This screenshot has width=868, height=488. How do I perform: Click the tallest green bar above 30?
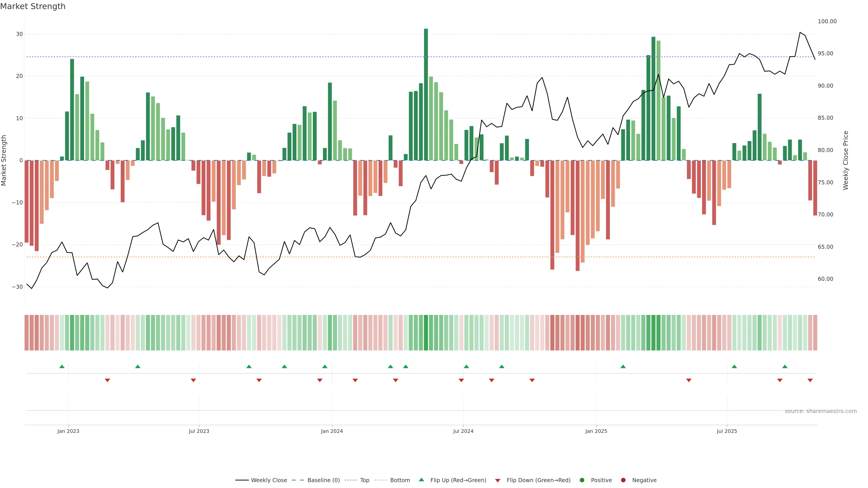pyautogui.click(x=426, y=94)
